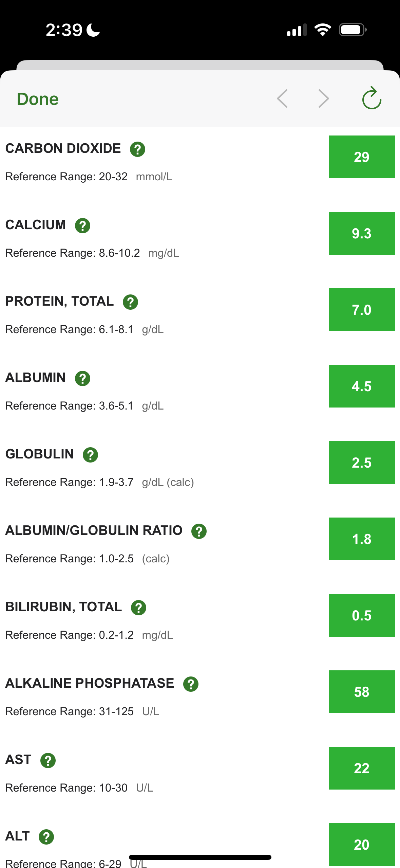
Task: Tap the AST result value 22
Action: click(361, 768)
